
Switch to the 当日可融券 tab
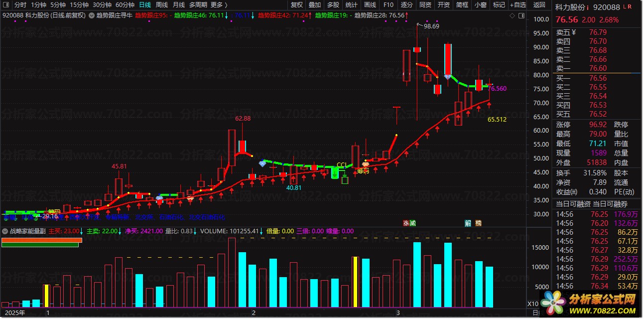click(610, 204)
